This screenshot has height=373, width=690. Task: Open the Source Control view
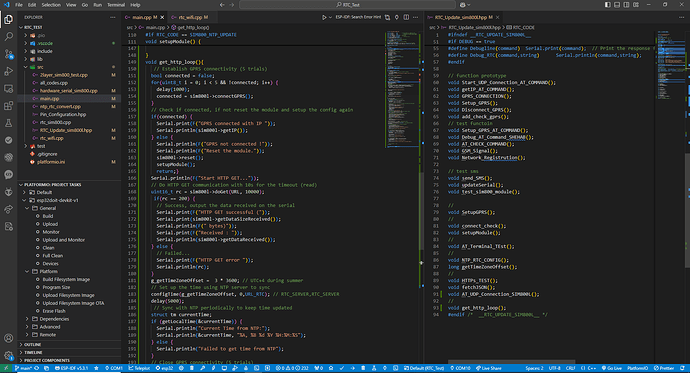click(8, 54)
